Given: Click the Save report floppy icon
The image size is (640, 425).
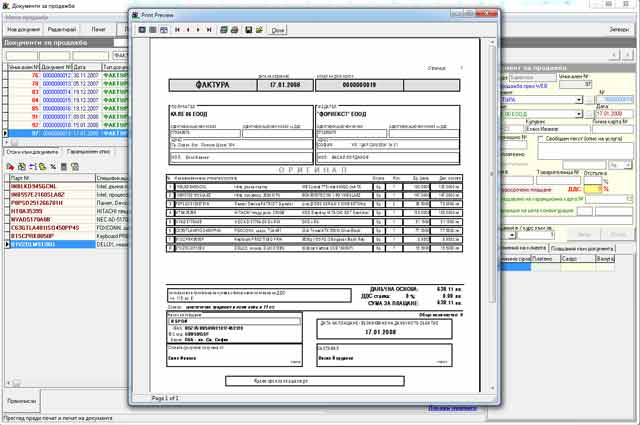Looking at the screenshot, I should [248, 31].
